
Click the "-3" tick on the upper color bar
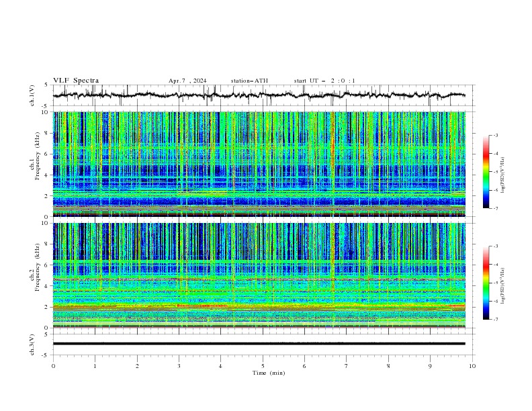pos(496,135)
